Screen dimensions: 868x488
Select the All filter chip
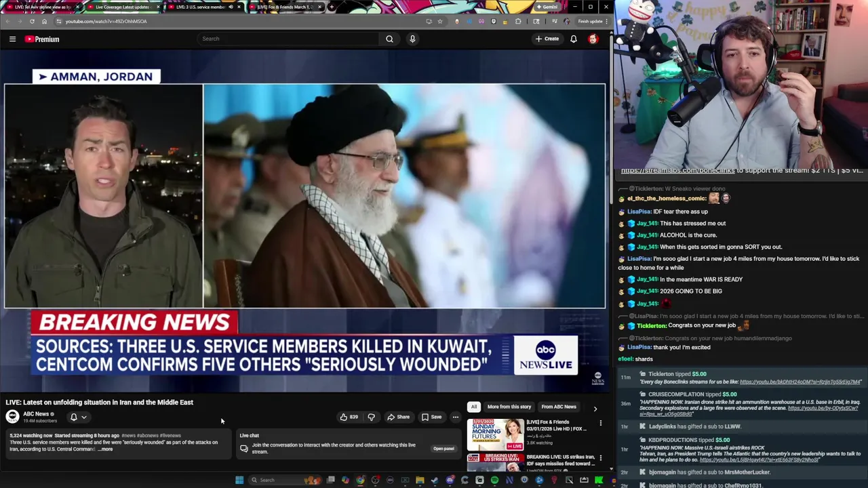pos(473,407)
